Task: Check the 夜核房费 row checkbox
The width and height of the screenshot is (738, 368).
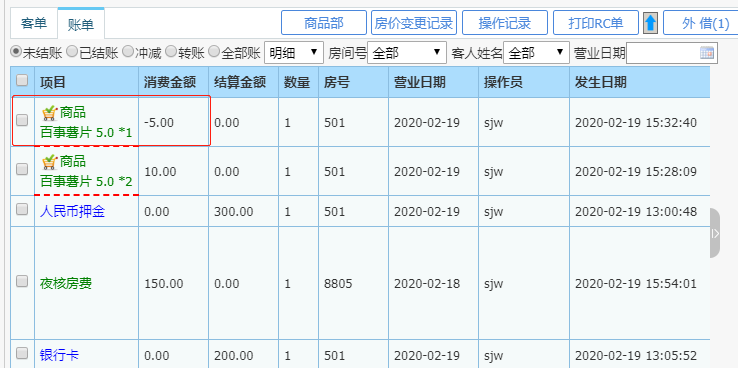Action: 22,282
